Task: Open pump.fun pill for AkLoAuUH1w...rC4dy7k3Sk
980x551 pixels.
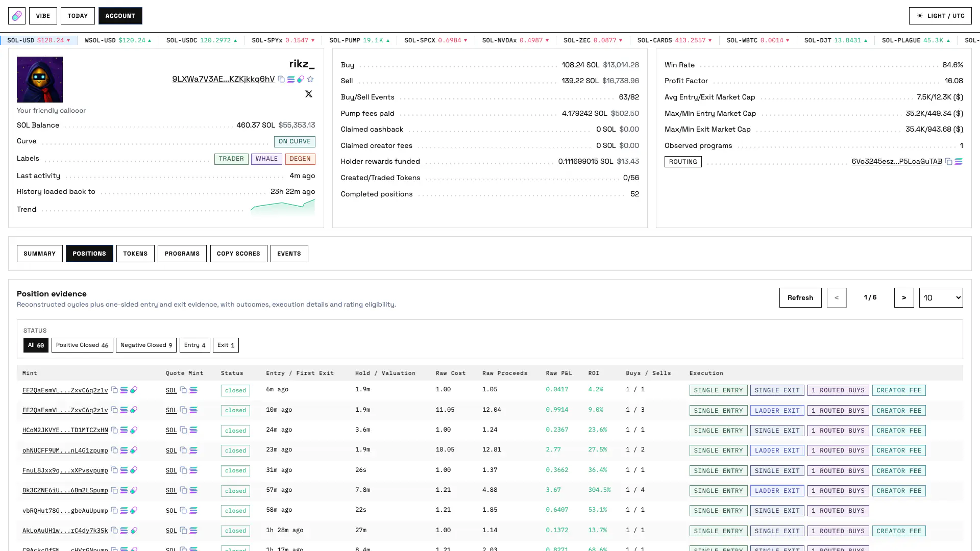Action: [134, 531]
